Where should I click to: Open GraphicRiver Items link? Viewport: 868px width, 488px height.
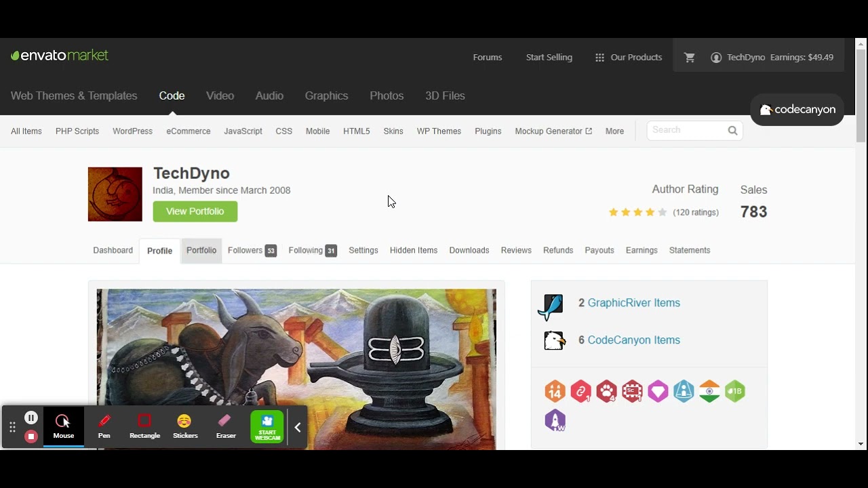[633, 303]
